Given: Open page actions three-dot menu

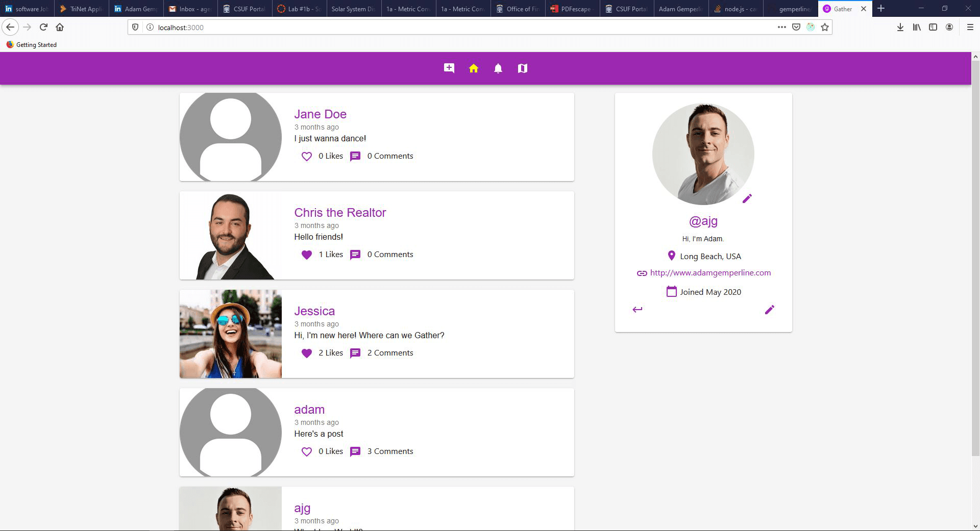Looking at the screenshot, I should pos(781,27).
